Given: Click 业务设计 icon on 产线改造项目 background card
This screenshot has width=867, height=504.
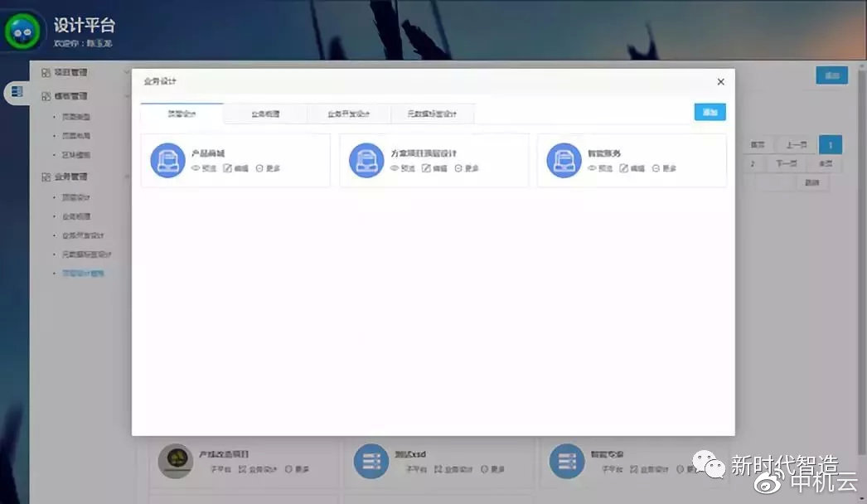Looking at the screenshot, I should point(242,469).
